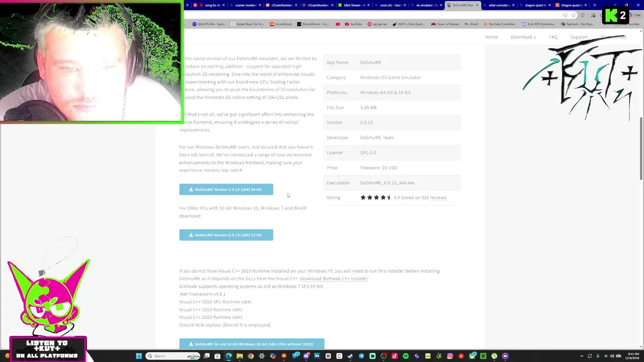644x362 pixels.
Task: Open File Explorer from the taskbar
Action: click(x=239, y=356)
